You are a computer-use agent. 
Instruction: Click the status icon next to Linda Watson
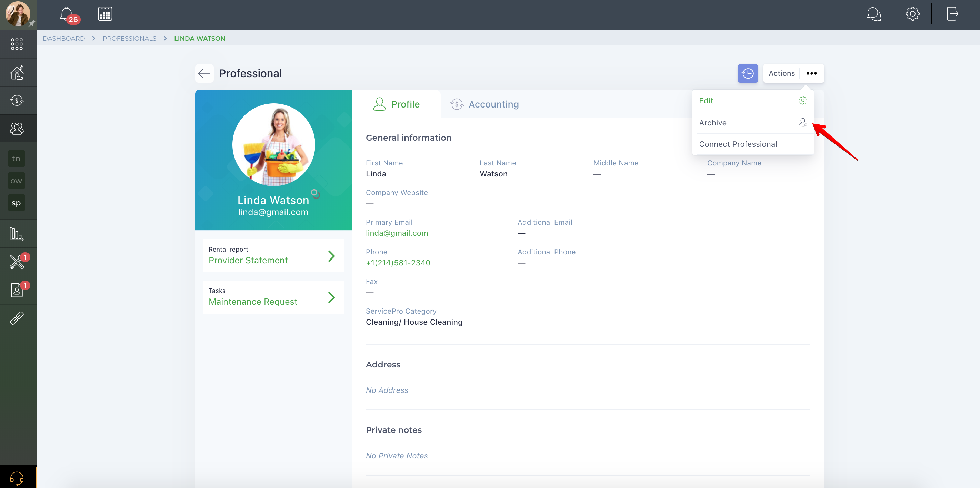click(315, 194)
